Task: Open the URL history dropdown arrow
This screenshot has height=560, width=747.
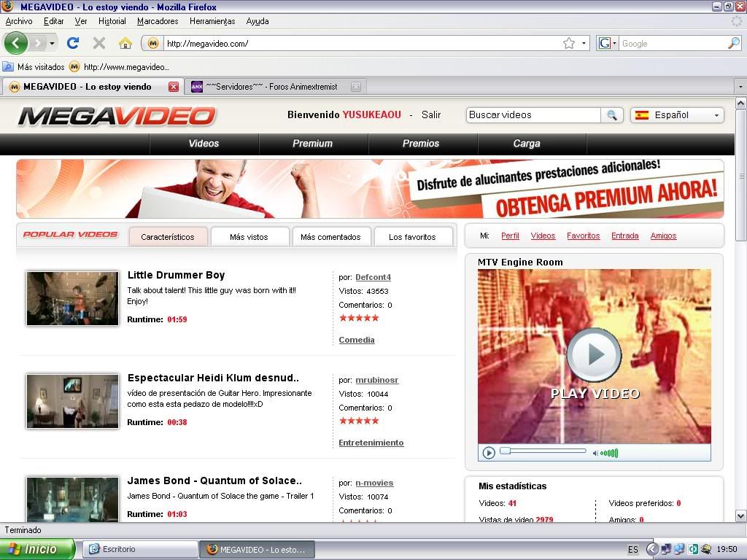Action: coord(584,43)
